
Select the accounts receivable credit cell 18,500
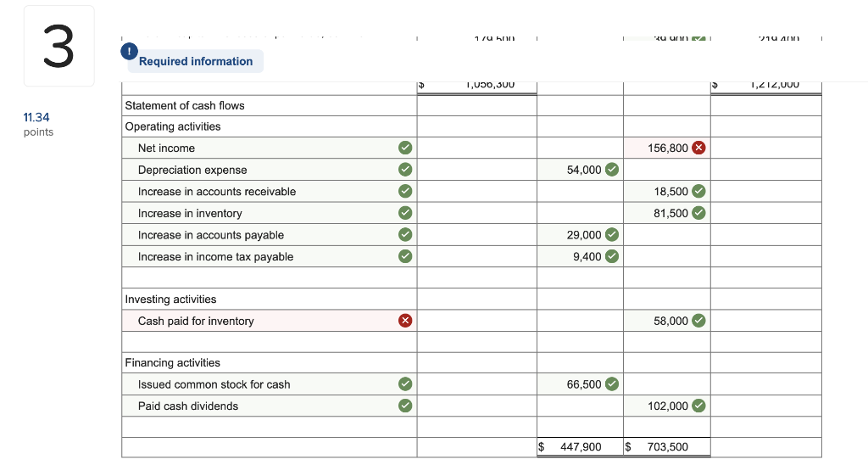tap(667, 191)
